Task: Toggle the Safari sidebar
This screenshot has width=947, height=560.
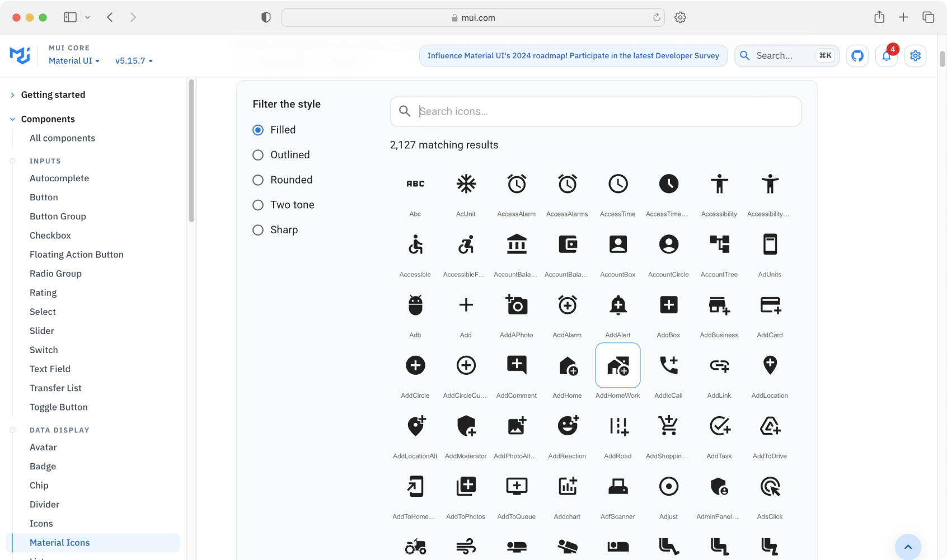Action: [x=70, y=17]
